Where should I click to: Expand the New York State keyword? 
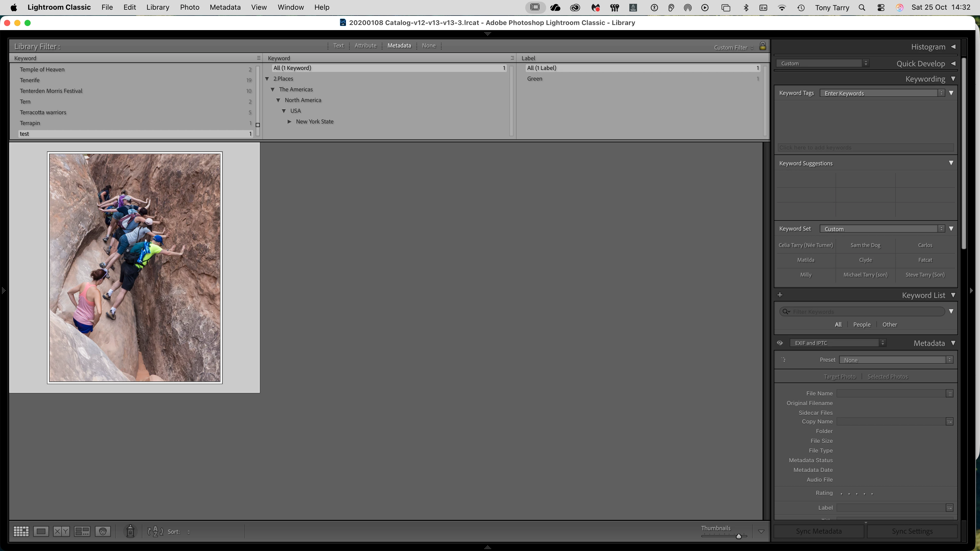[289, 122]
